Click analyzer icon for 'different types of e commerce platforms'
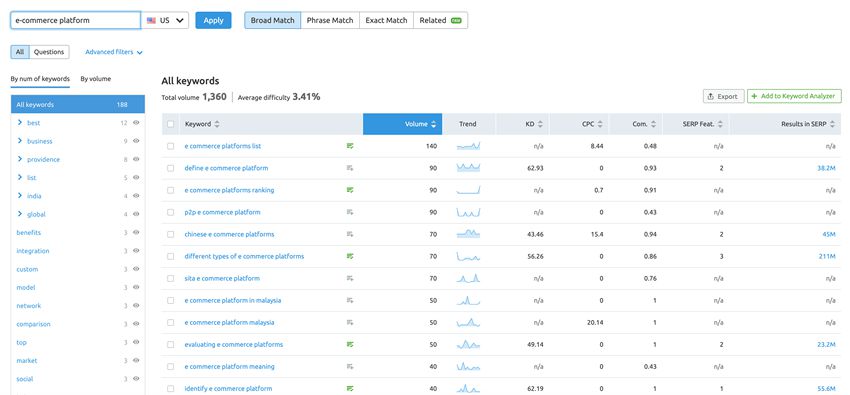Screen dimensions: 850x395 pyautogui.click(x=350, y=256)
